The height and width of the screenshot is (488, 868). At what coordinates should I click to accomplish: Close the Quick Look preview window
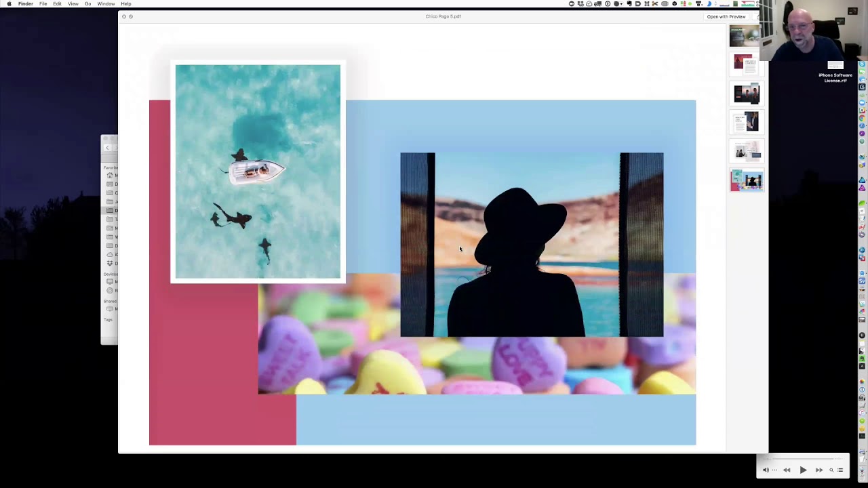click(x=123, y=16)
